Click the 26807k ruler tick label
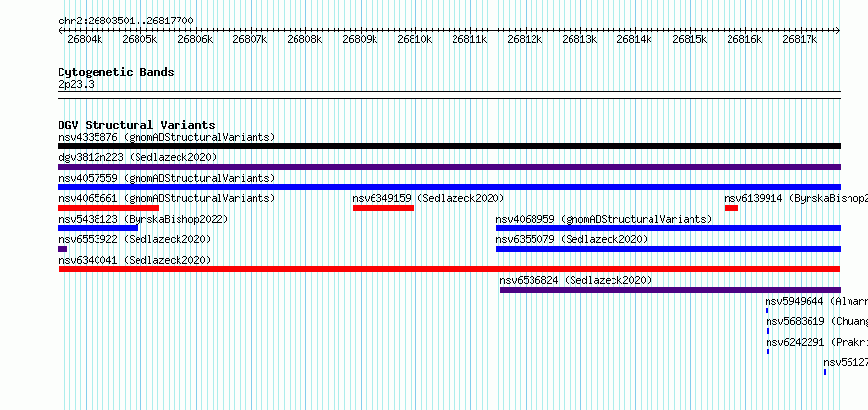The height and width of the screenshot is (410, 868). click(250, 39)
